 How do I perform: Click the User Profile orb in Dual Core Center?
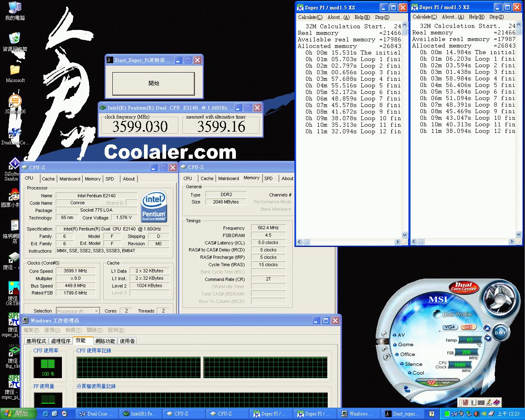tap(437, 314)
